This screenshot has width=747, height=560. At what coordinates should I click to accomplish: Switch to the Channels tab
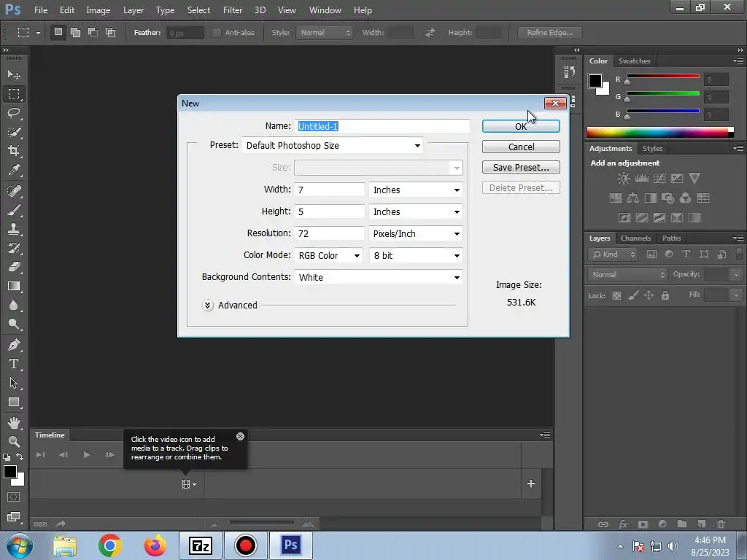(x=635, y=238)
